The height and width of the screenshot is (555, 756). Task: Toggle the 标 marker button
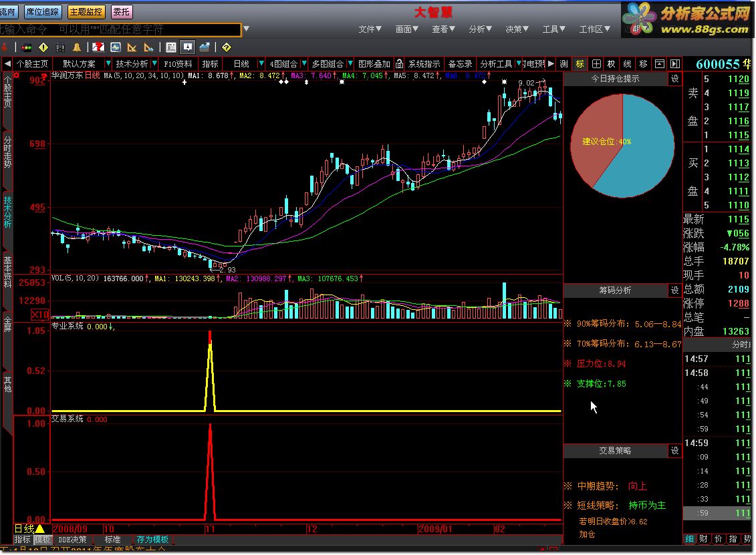click(580, 64)
